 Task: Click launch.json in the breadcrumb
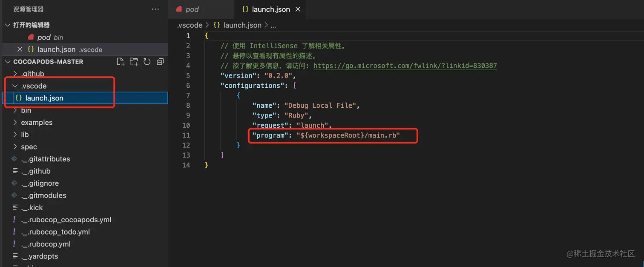[242, 25]
